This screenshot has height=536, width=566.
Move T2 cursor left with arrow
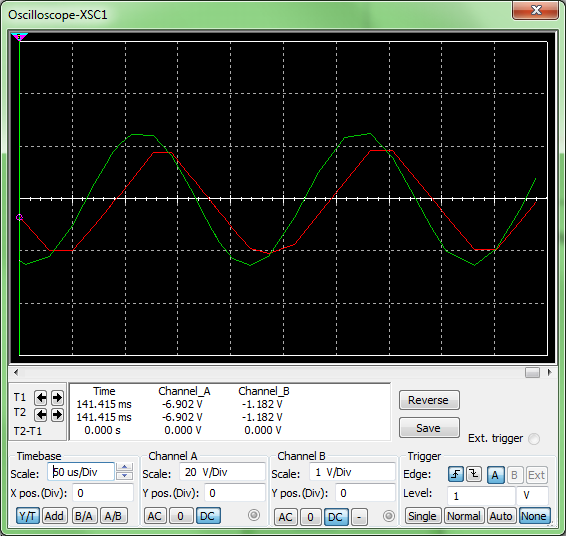(x=41, y=415)
